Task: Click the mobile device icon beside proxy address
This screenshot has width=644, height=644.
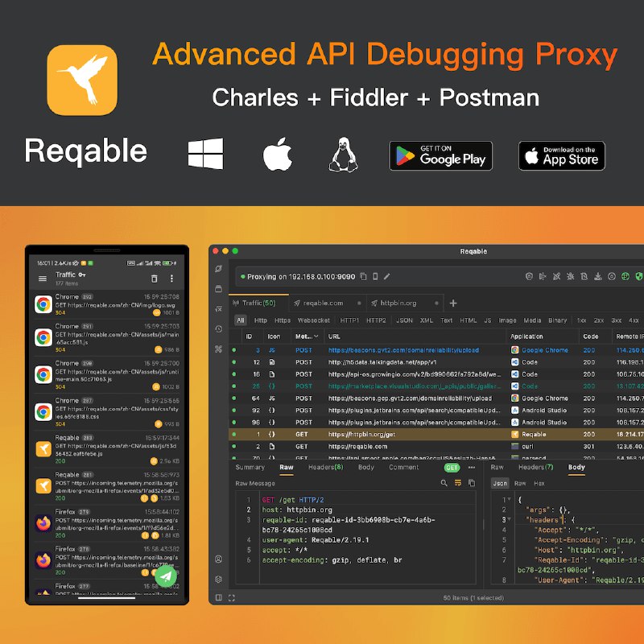Action: (x=375, y=276)
